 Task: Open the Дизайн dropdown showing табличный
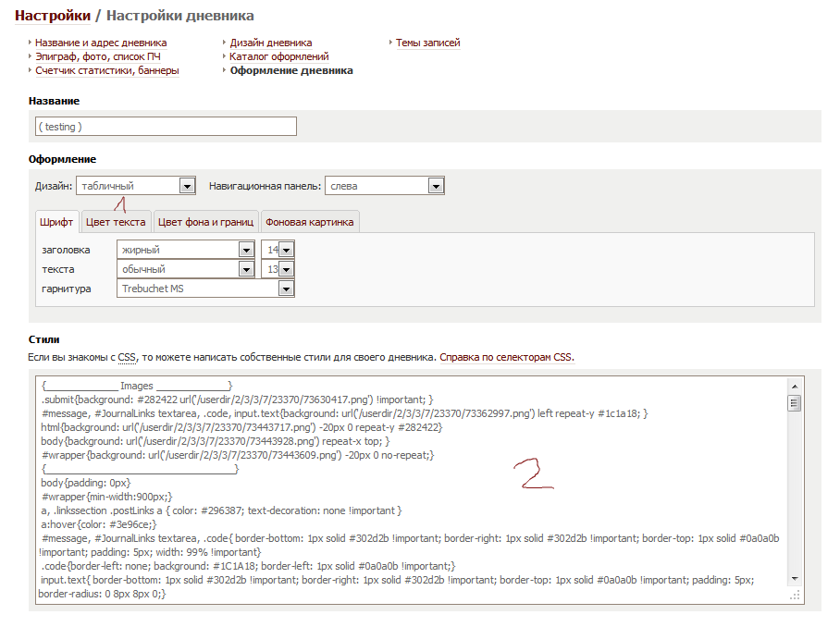coord(136,186)
